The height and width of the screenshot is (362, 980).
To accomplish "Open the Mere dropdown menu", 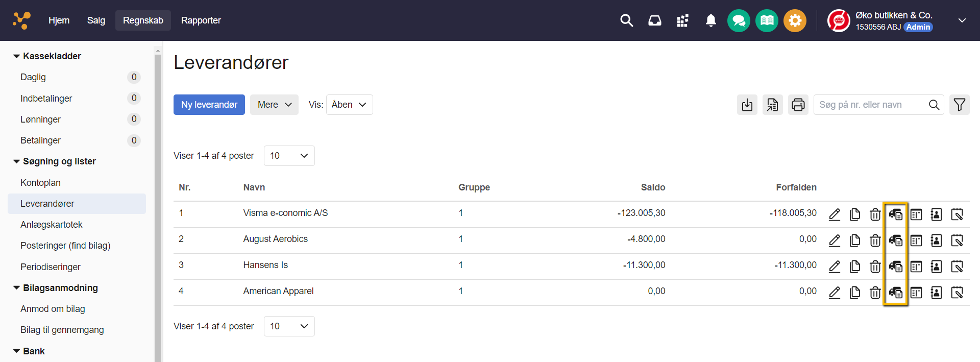I will click(x=274, y=105).
